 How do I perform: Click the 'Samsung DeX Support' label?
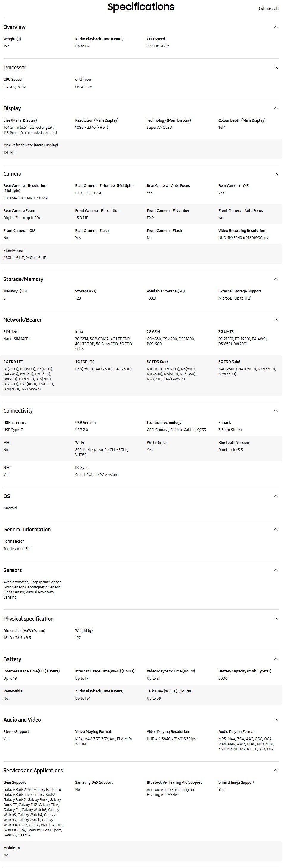(94, 782)
